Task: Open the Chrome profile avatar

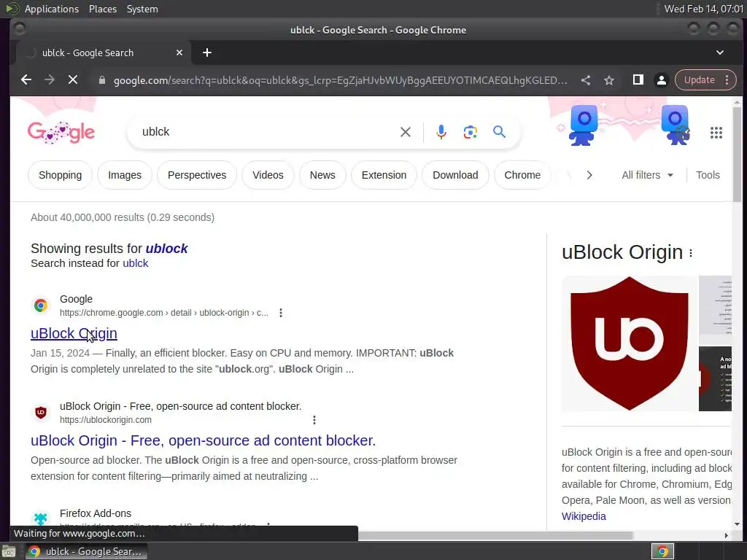Action: tap(661, 80)
